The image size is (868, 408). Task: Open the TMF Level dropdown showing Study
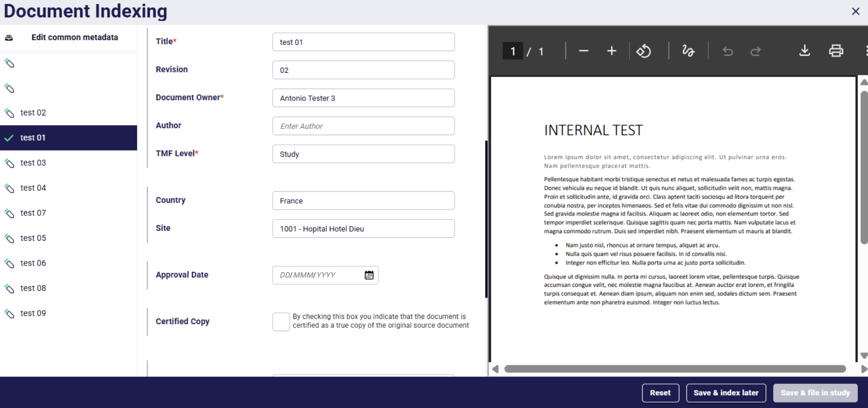(363, 154)
